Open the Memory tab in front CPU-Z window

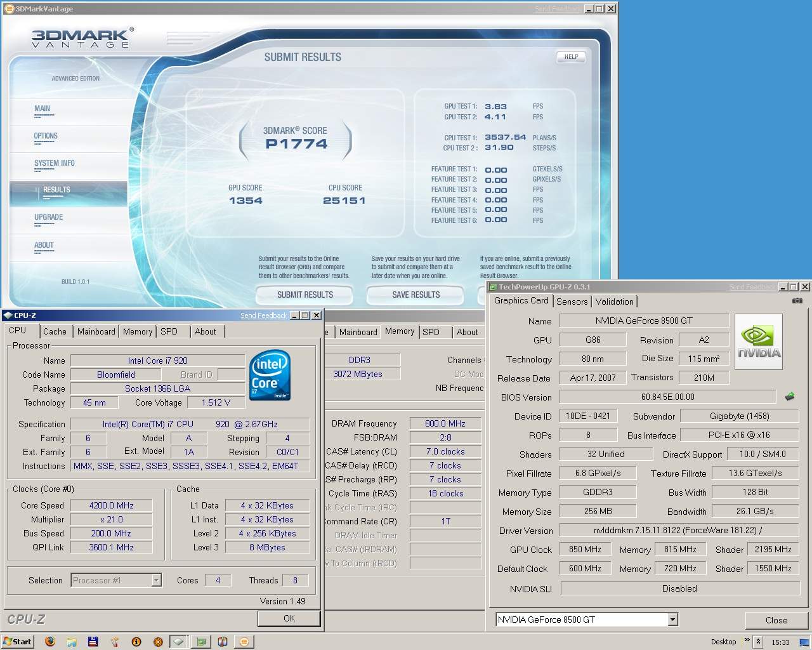click(x=138, y=331)
